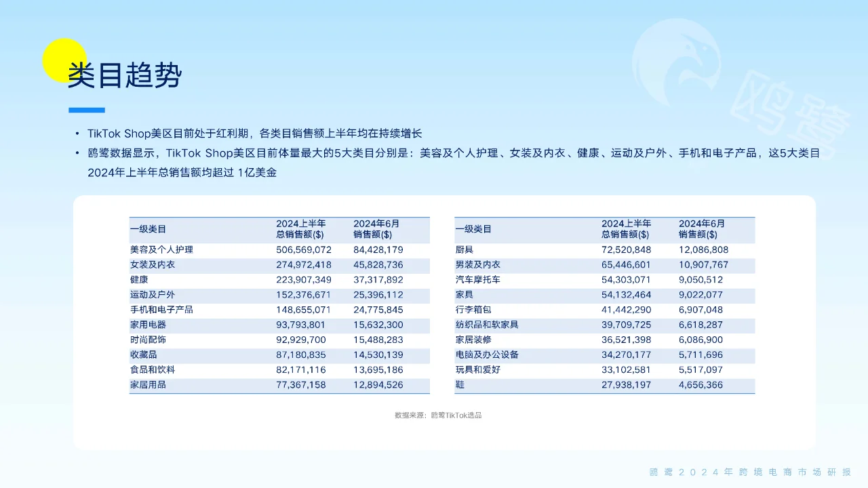Viewport: 868px width, 488px height.
Task: Click the value 92,929,700
Action: [x=301, y=340]
